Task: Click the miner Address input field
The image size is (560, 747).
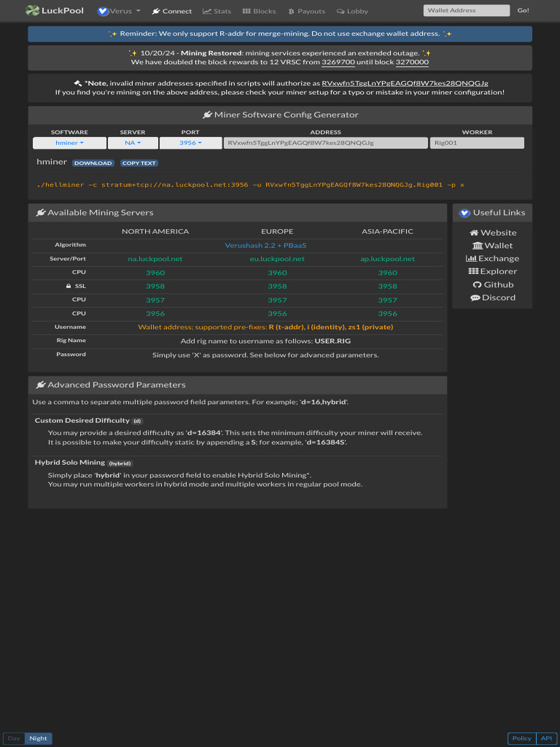Action: pyautogui.click(x=326, y=143)
